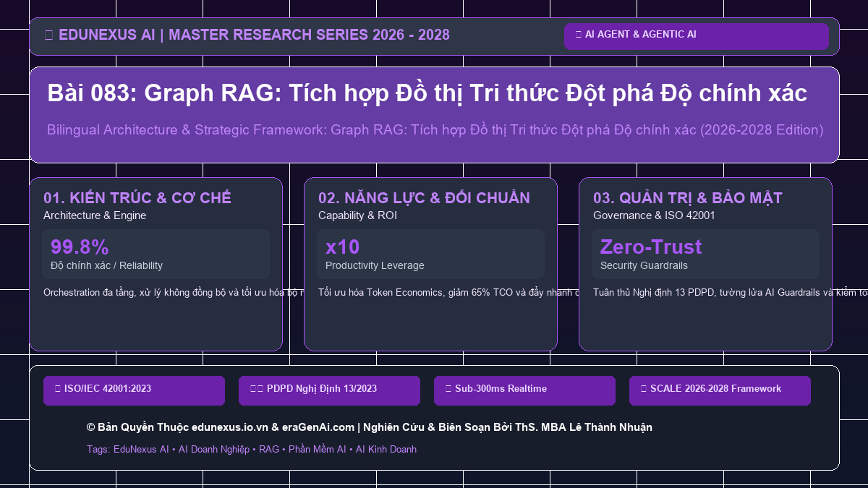This screenshot has width=868, height=488.
Task: Click the EDUNEXUS AI Master Research Series header
Action: point(247,35)
